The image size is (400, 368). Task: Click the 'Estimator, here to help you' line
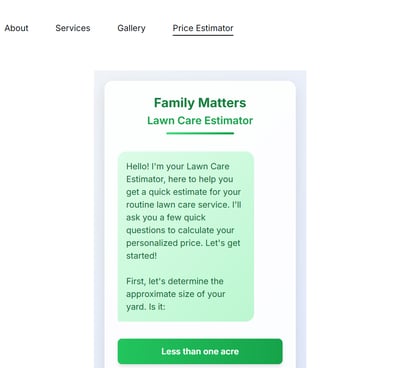pyautogui.click(x=179, y=179)
